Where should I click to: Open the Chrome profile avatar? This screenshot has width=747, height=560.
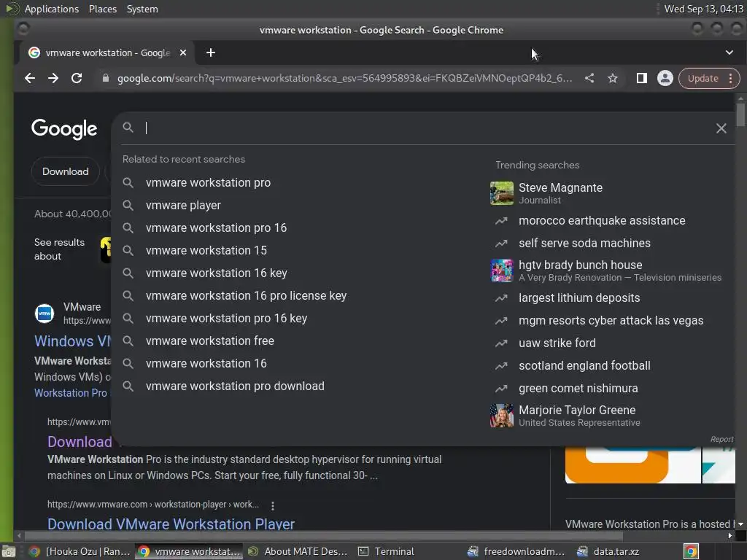[665, 78]
